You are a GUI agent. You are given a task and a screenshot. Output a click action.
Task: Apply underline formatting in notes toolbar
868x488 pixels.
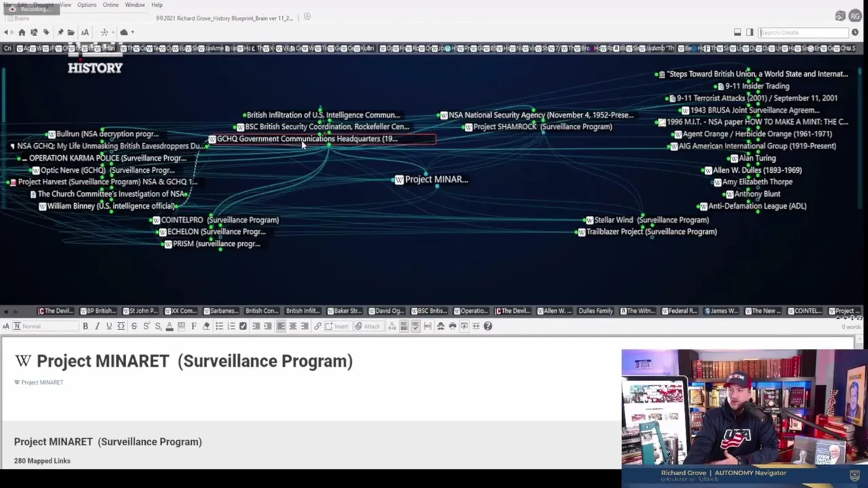coord(108,326)
